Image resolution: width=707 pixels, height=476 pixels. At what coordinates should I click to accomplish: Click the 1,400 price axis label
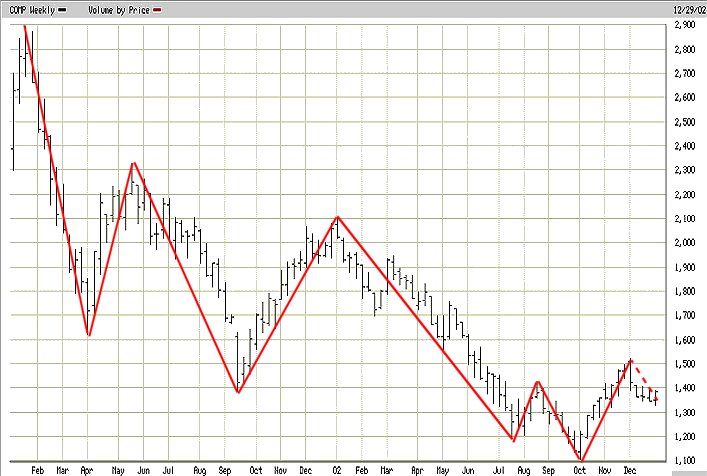click(x=685, y=388)
